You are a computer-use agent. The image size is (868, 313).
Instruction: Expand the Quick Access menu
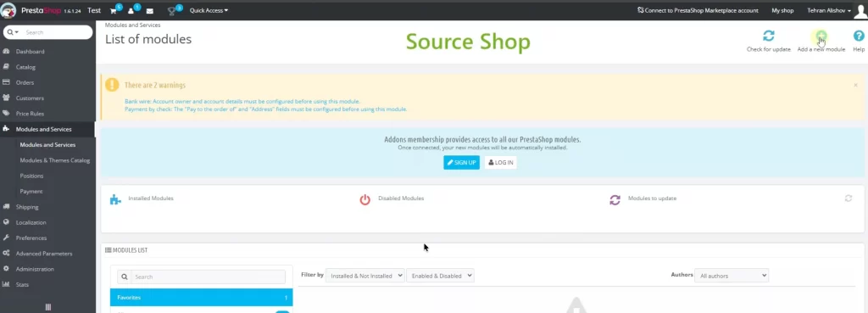tap(209, 10)
